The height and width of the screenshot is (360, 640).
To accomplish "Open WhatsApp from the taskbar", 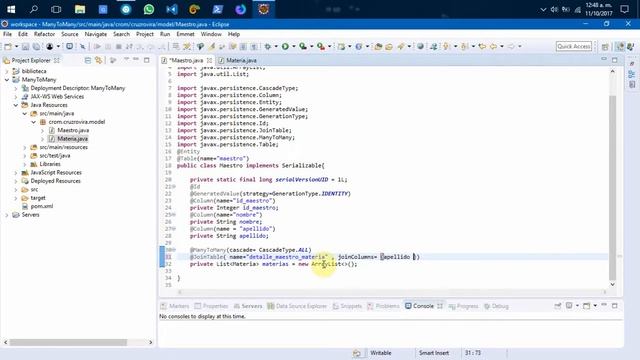I will 149,9.
